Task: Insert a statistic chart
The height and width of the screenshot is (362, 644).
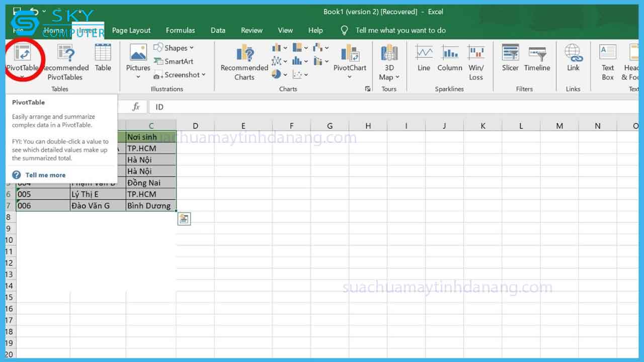Action: [300, 61]
